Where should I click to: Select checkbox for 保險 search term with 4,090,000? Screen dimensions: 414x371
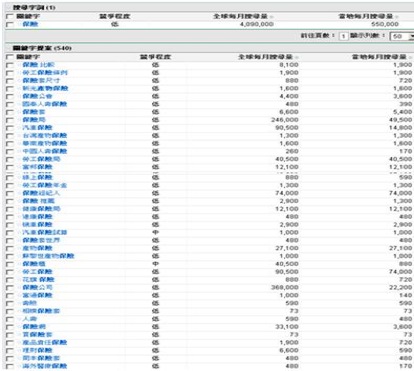[x=10, y=25]
